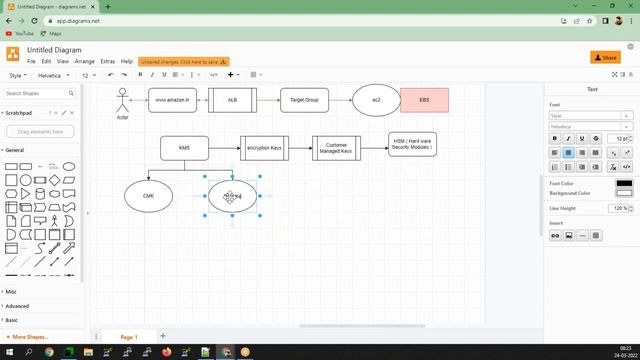Select the actor shape in General palette
This screenshot has width=640, height=360.
point(54,221)
